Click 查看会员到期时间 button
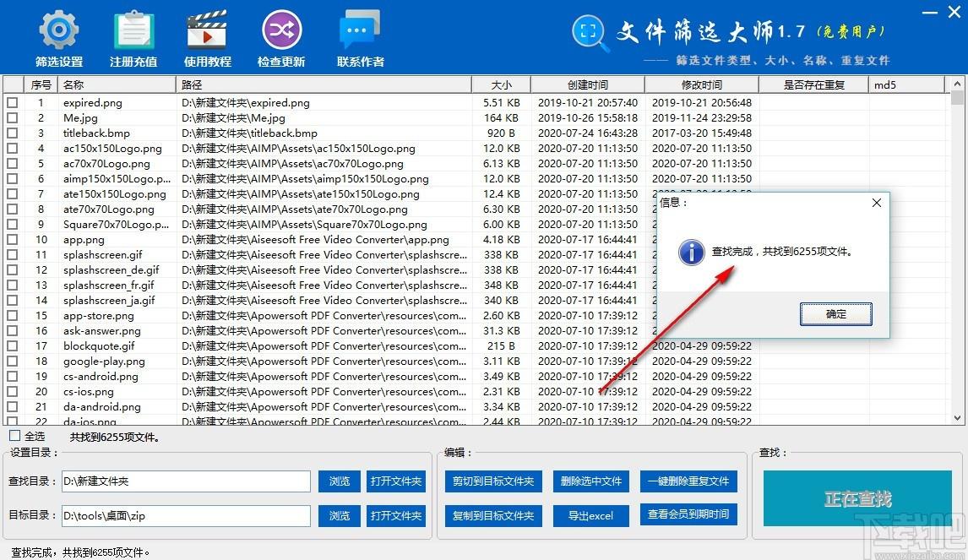This screenshot has width=968, height=560. [x=688, y=514]
